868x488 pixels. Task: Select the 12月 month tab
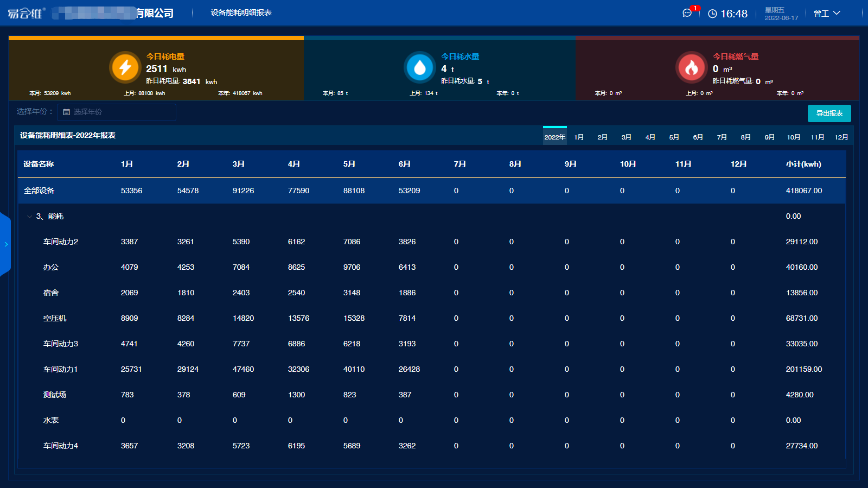pos(841,137)
